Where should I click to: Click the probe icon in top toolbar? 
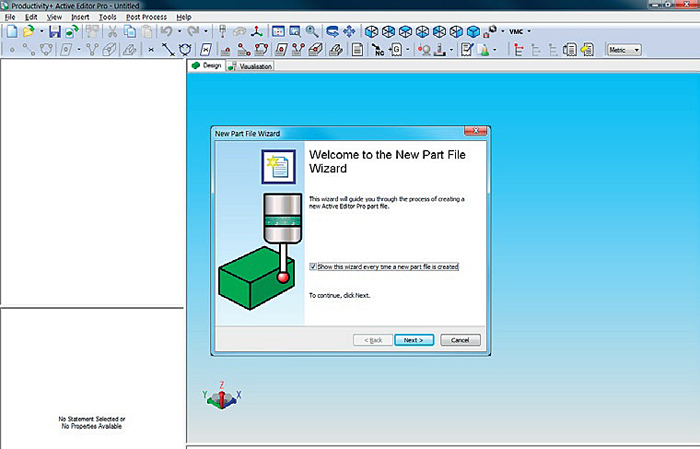(x=222, y=31)
